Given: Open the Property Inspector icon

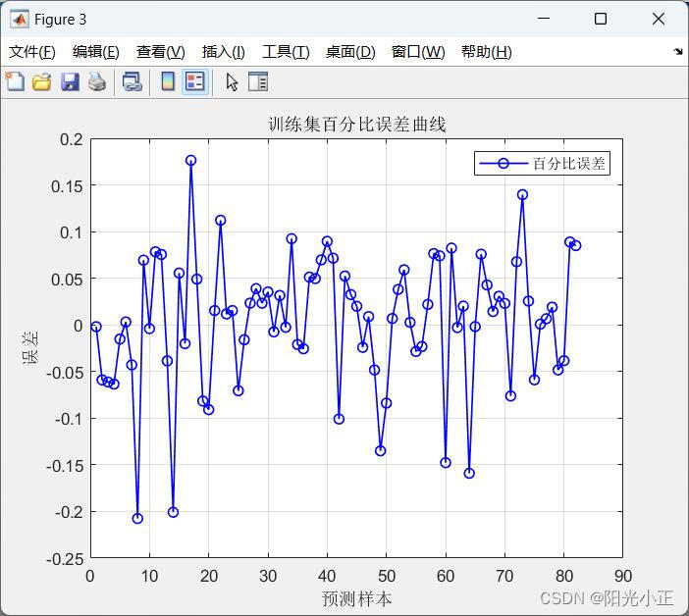Looking at the screenshot, I should pyautogui.click(x=258, y=81).
